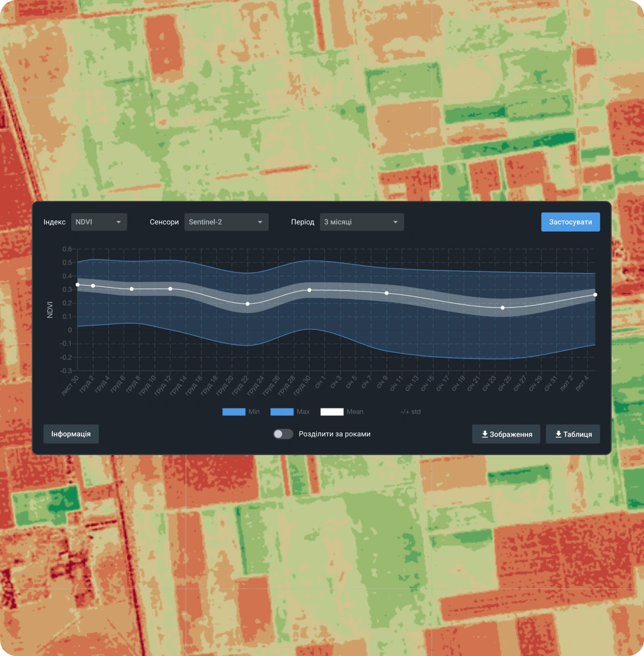This screenshot has width=644, height=656.
Task: Click the last data point at лют 4
Action: point(595,295)
